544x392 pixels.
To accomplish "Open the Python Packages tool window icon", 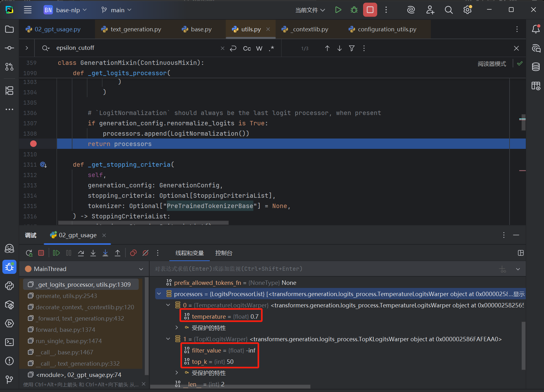I will click(x=9, y=305).
